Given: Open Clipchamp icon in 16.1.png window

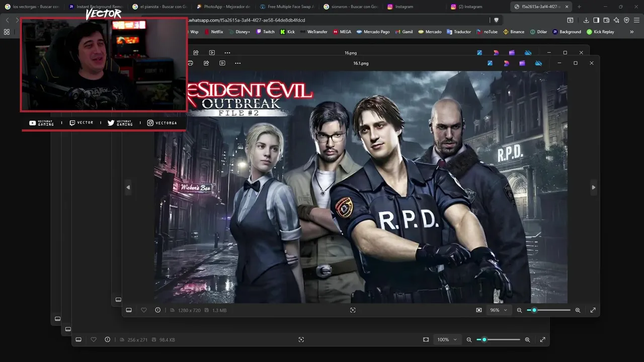Looking at the screenshot, I should pos(522,63).
